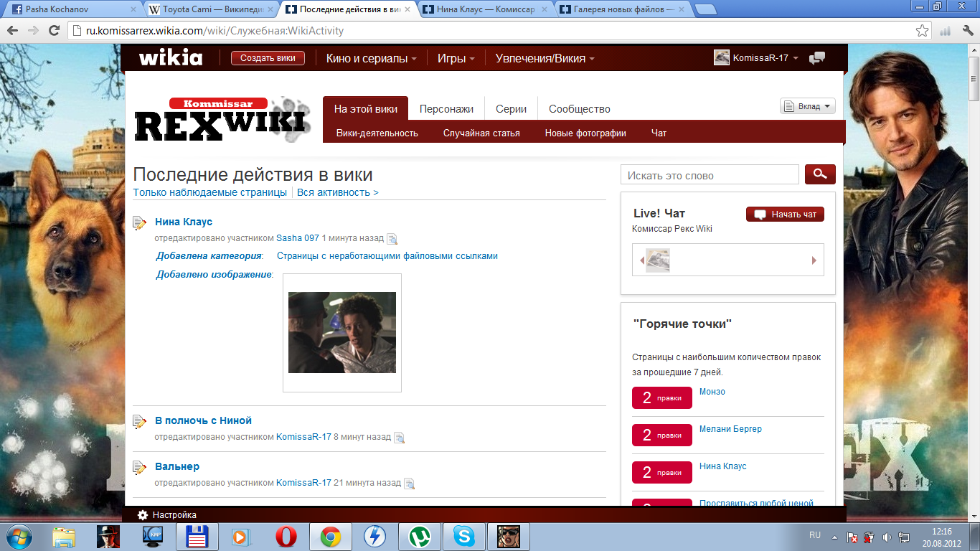Open Страницы с неработающими файловыми ссылками category
The image size is (980, 551).
[x=387, y=256]
